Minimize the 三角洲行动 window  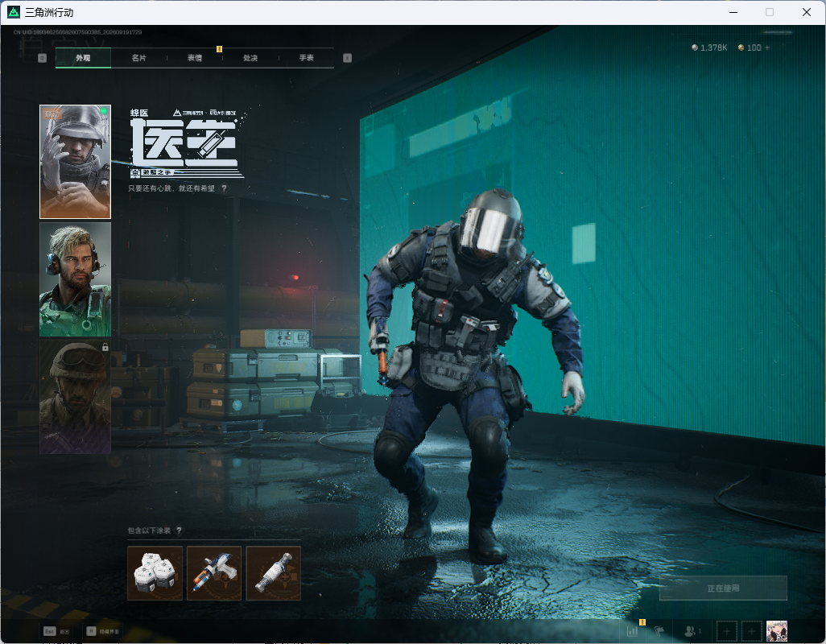point(733,12)
